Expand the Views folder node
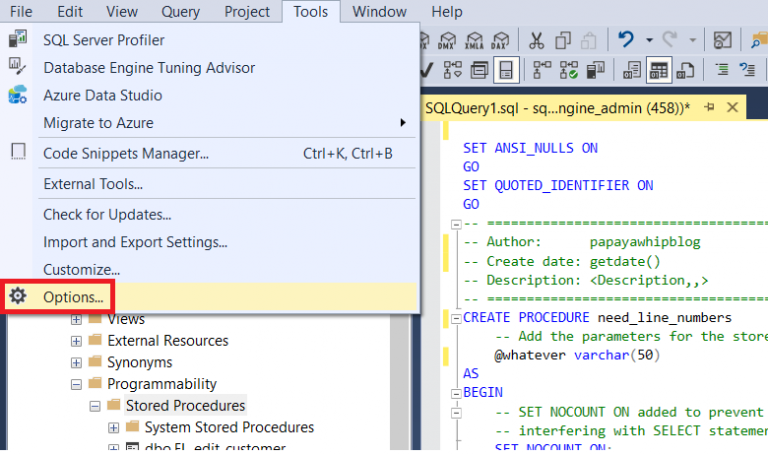 tap(76, 320)
